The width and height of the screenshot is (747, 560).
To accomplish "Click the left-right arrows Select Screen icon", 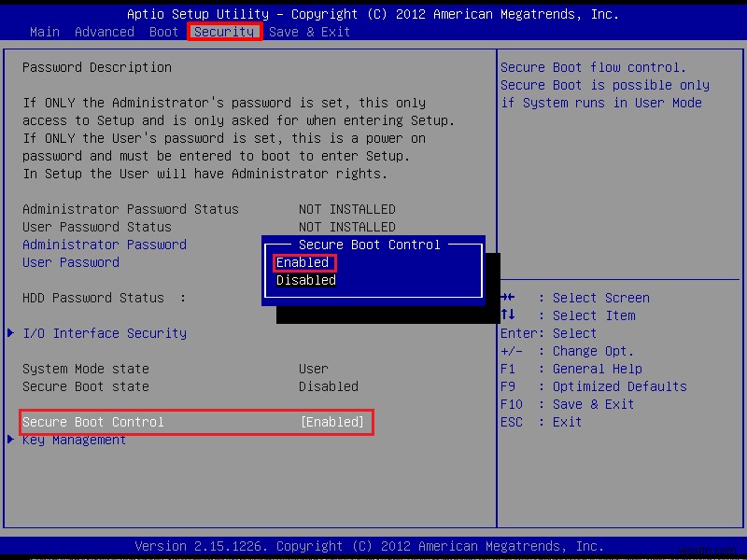I will [508, 297].
